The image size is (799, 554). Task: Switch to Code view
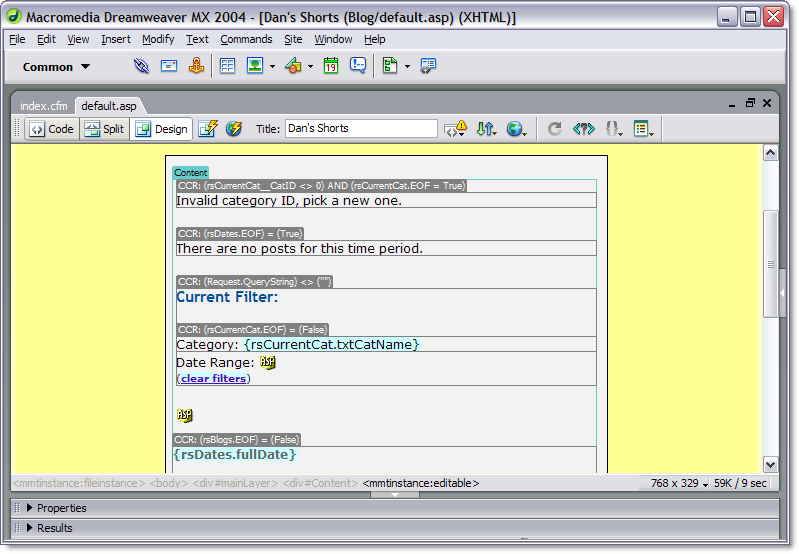point(51,129)
